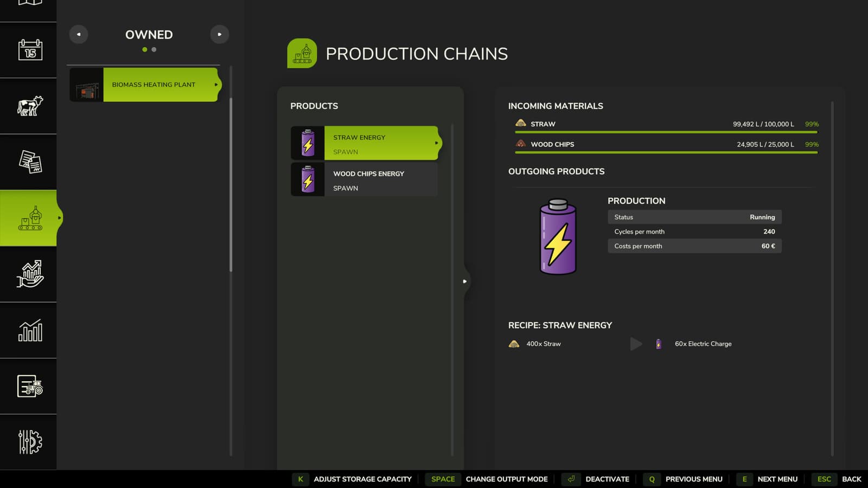Click the recipe conversion arrow
This screenshot has height=488, width=868.
click(x=636, y=344)
